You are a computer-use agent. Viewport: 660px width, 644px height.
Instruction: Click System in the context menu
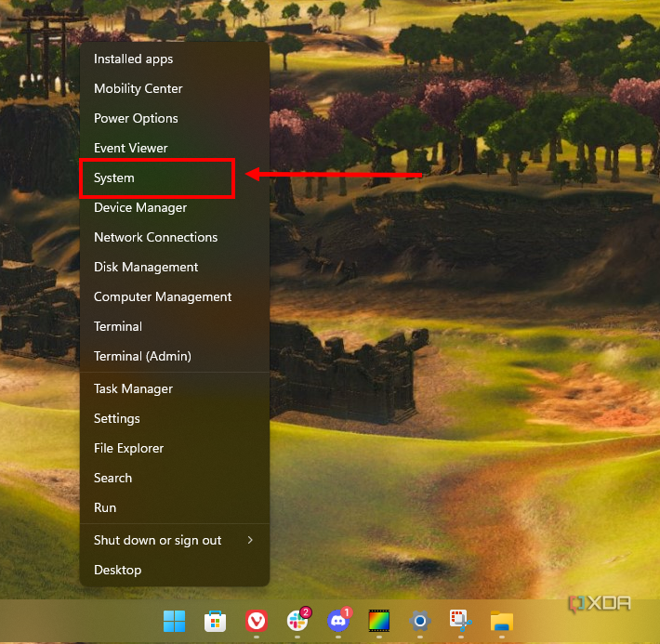pos(175,178)
